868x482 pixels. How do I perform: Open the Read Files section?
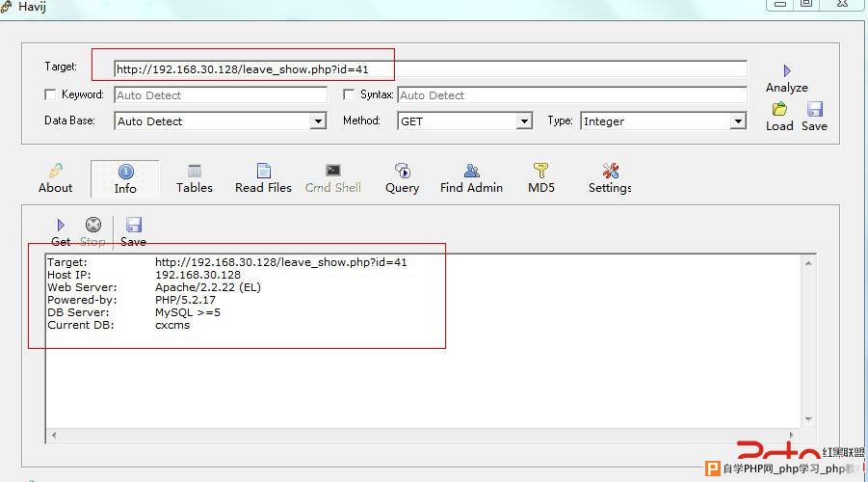coord(264,178)
